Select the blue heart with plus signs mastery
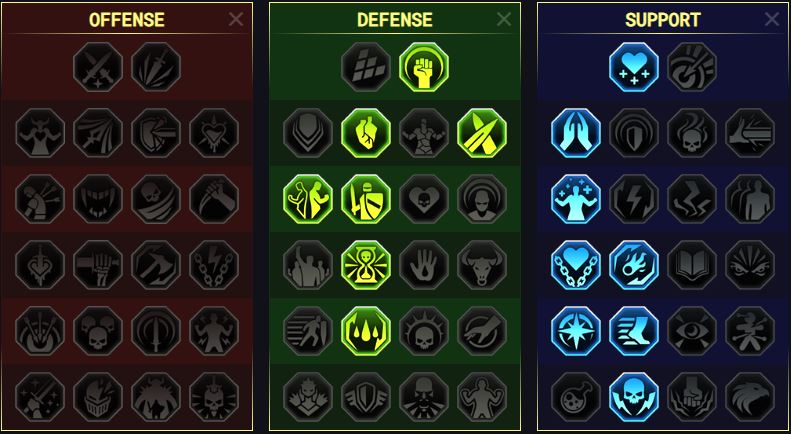The height and width of the screenshot is (434, 791). [x=634, y=67]
